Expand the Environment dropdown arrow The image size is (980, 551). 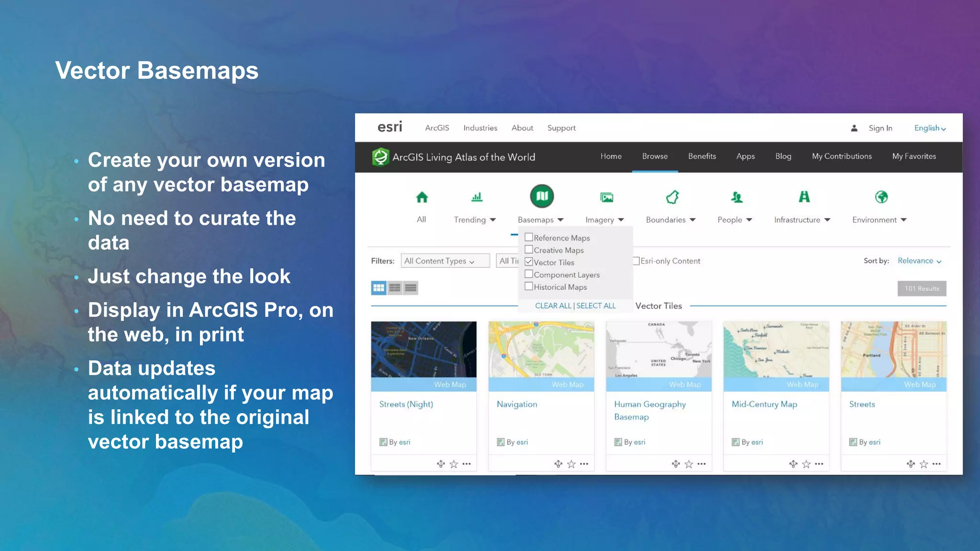(x=903, y=220)
